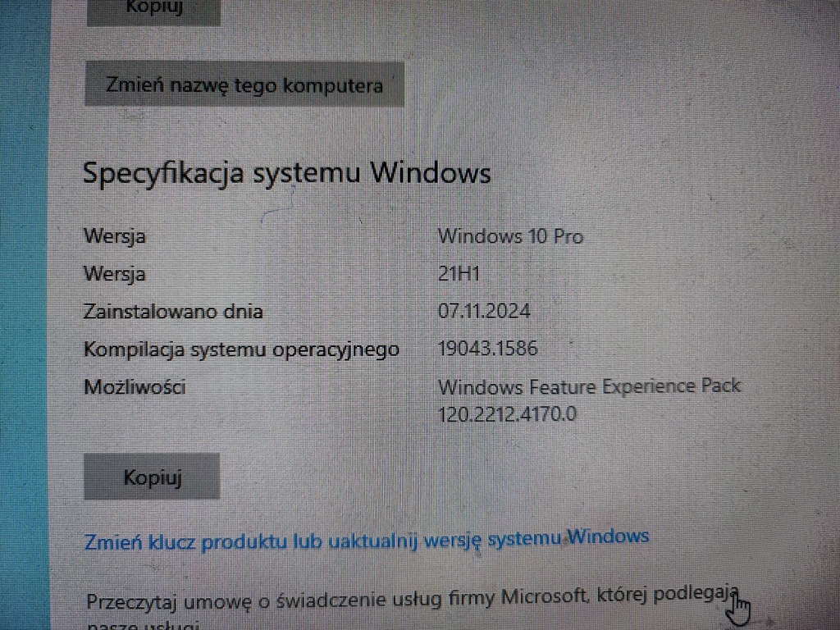
Task: Select the 21H1 version value
Action: click(x=459, y=274)
